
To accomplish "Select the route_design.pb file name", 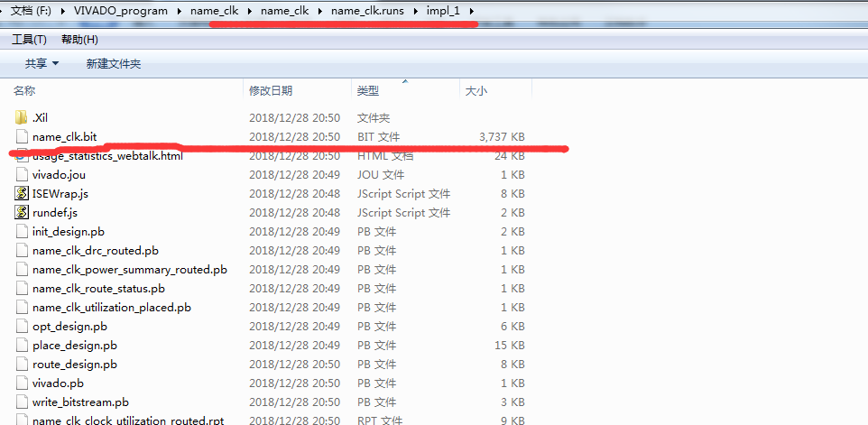I will pos(75,365).
